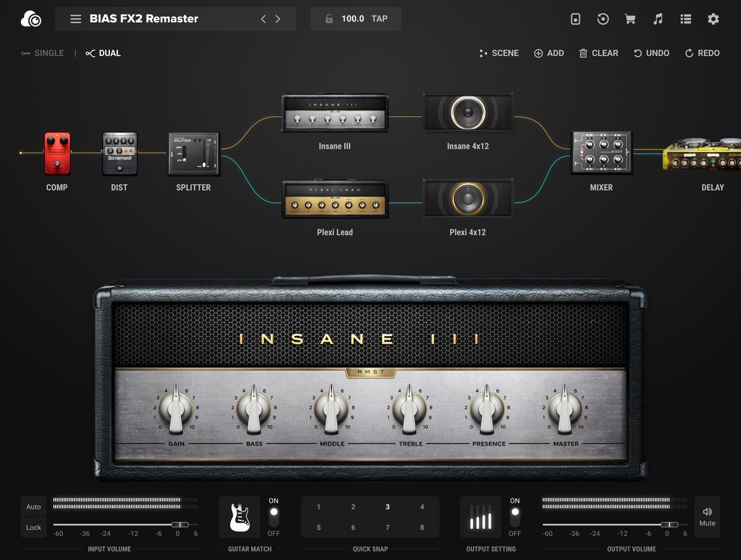Screen dimensions: 741x560
Task: Switch to SINGLE signal path
Action: (x=42, y=53)
